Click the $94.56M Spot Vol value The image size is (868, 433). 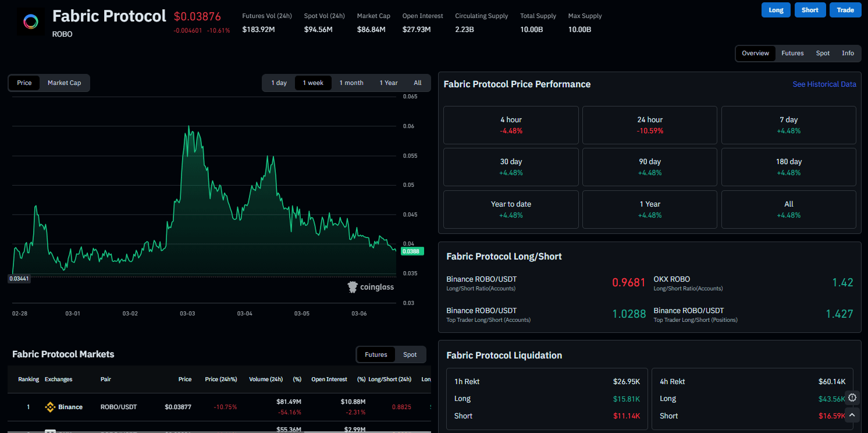[319, 30]
